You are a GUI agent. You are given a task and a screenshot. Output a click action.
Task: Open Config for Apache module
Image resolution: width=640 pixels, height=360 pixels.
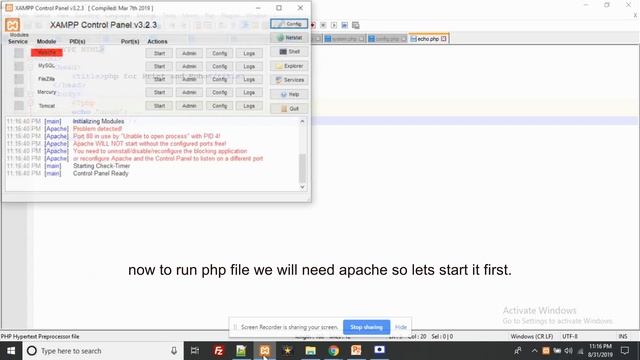219,53
